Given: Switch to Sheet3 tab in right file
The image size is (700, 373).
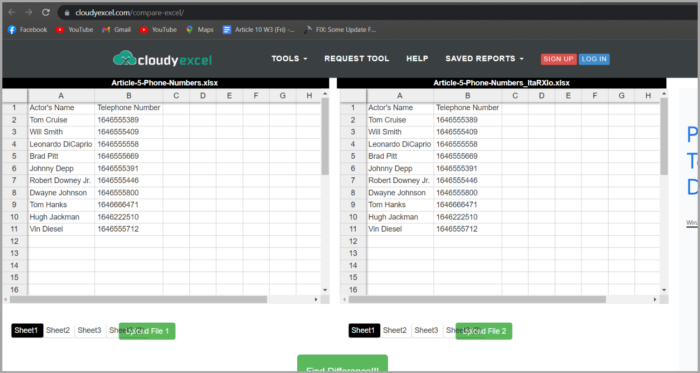Looking at the screenshot, I should click(426, 331).
